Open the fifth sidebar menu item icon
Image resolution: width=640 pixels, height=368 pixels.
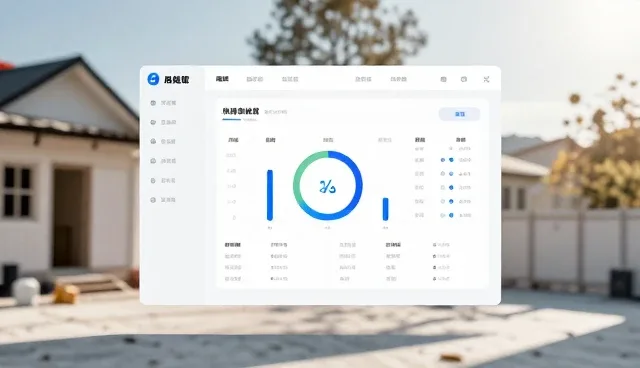click(x=153, y=180)
